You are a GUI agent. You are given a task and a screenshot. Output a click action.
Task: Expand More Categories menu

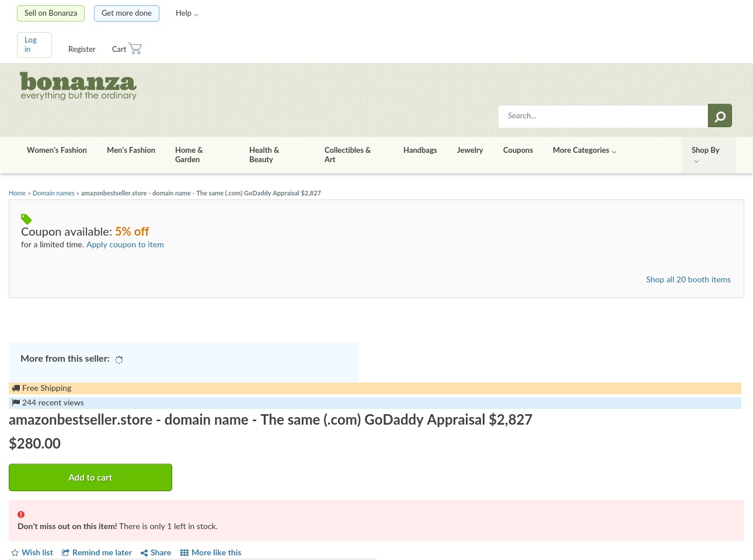(584, 150)
